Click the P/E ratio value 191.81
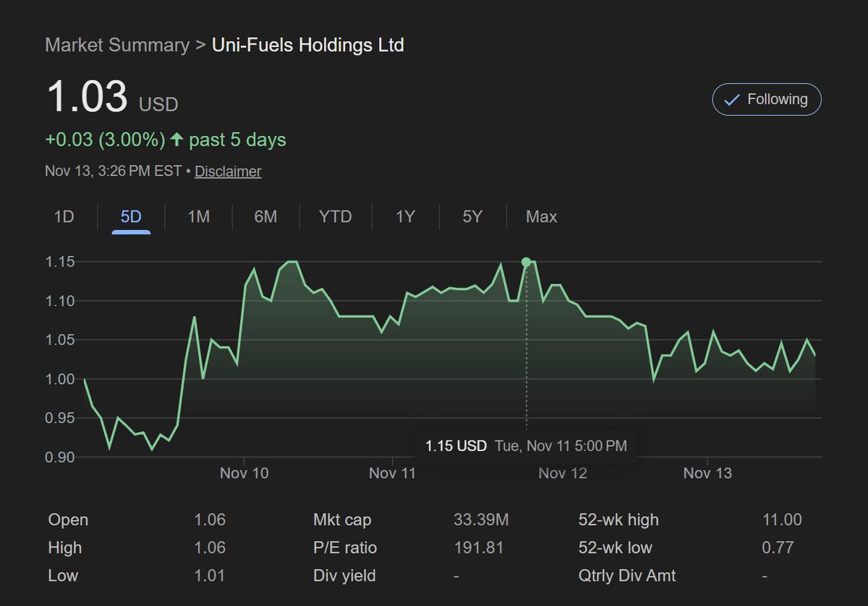This screenshot has height=606, width=868. click(478, 547)
